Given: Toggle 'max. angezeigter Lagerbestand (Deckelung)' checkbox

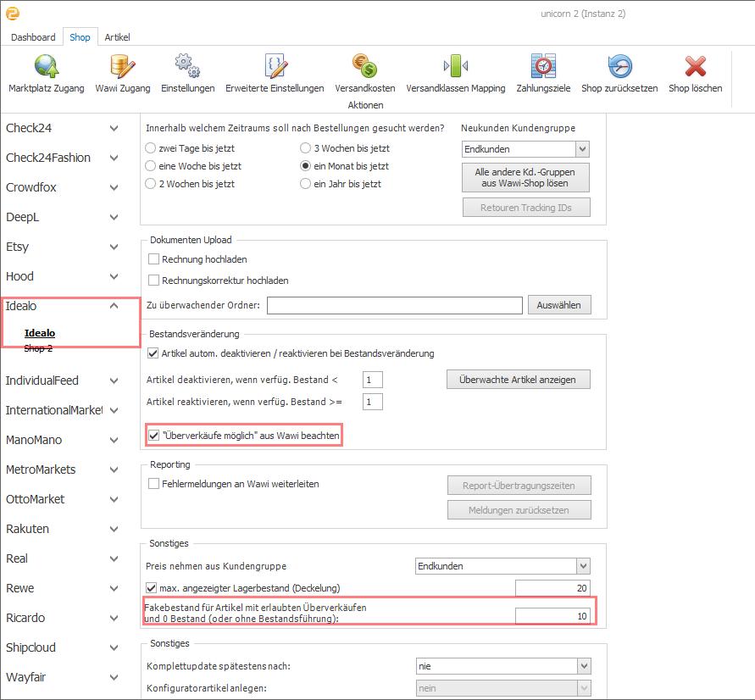Looking at the screenshot, I should click(x=151, y=588).
